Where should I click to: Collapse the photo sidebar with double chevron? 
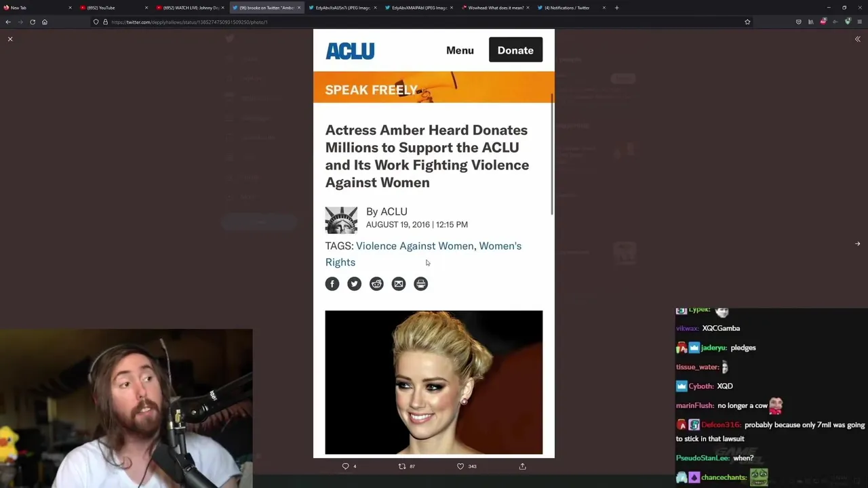[x=857, y=39]
